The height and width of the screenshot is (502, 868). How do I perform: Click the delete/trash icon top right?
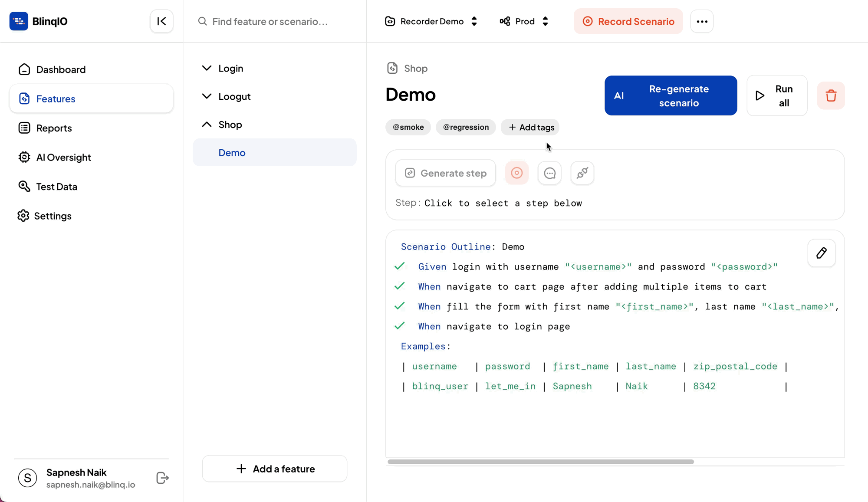(832, 95)
